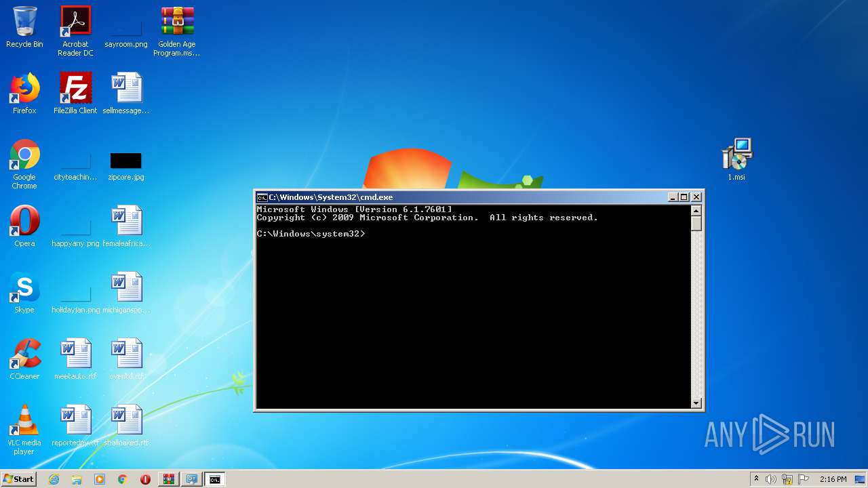Select VLC media player shortcut
This screenshot has width=868, height=488.
click(x=24, y=430)
